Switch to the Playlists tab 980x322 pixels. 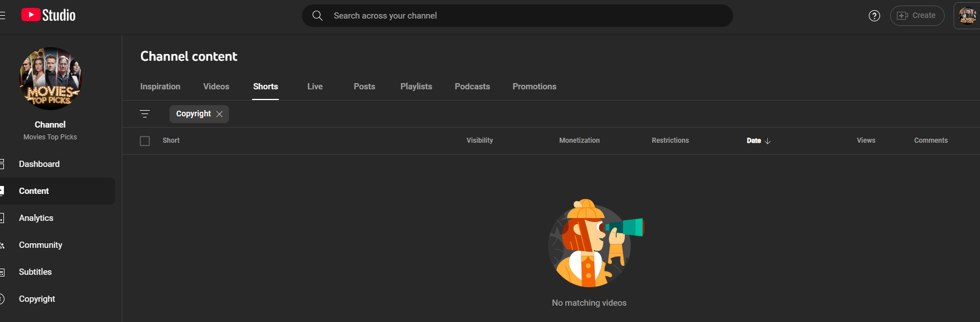[416, 87]
